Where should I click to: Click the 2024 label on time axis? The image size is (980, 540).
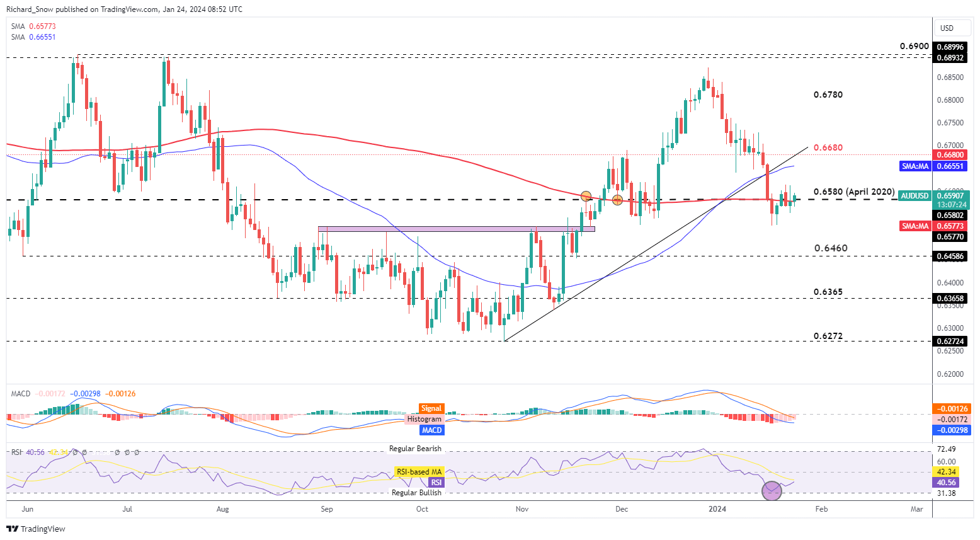[717, 509]
